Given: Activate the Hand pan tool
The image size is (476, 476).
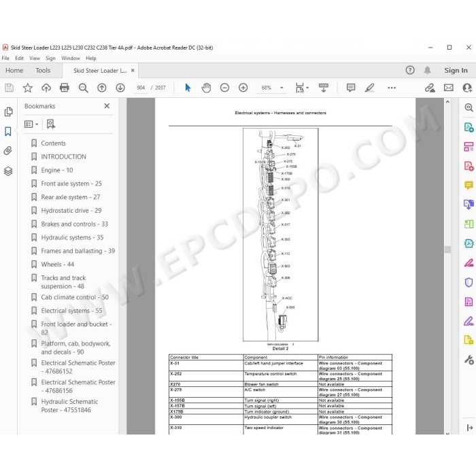Looking at the screenshot, I should (x=206, y=88).
